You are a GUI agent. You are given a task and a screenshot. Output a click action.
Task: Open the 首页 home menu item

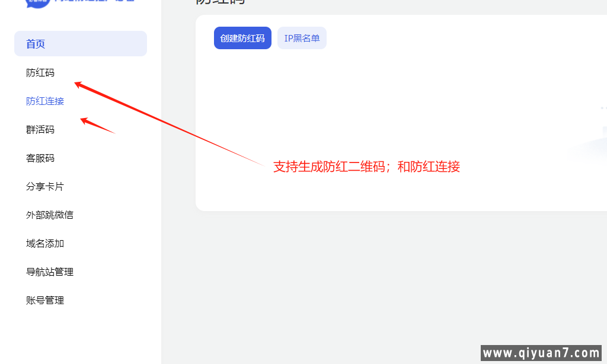pos(36,44)
